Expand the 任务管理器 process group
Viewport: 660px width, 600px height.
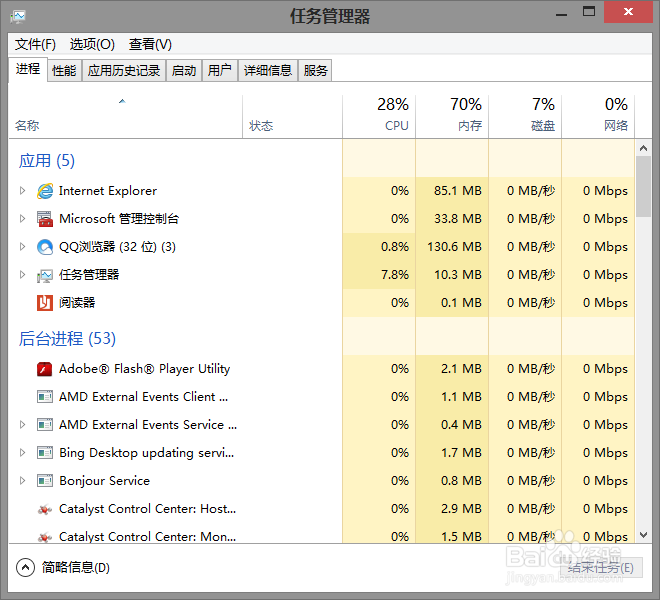pyautogui.click(x=23, y=275)
